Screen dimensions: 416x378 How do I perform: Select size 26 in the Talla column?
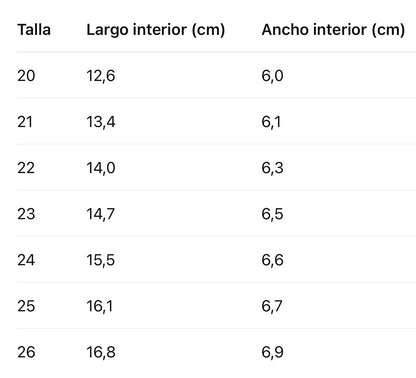(26, 352)
